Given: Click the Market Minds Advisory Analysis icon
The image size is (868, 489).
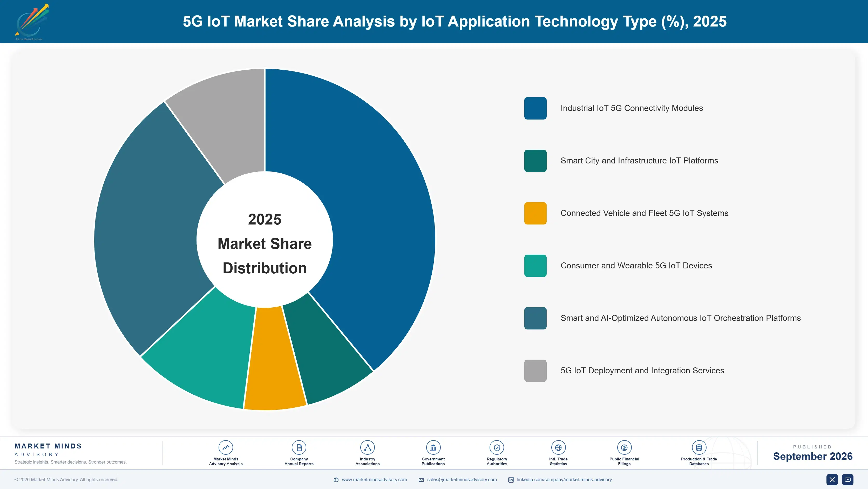Looking at the screenshot, I should coord(226,447).
